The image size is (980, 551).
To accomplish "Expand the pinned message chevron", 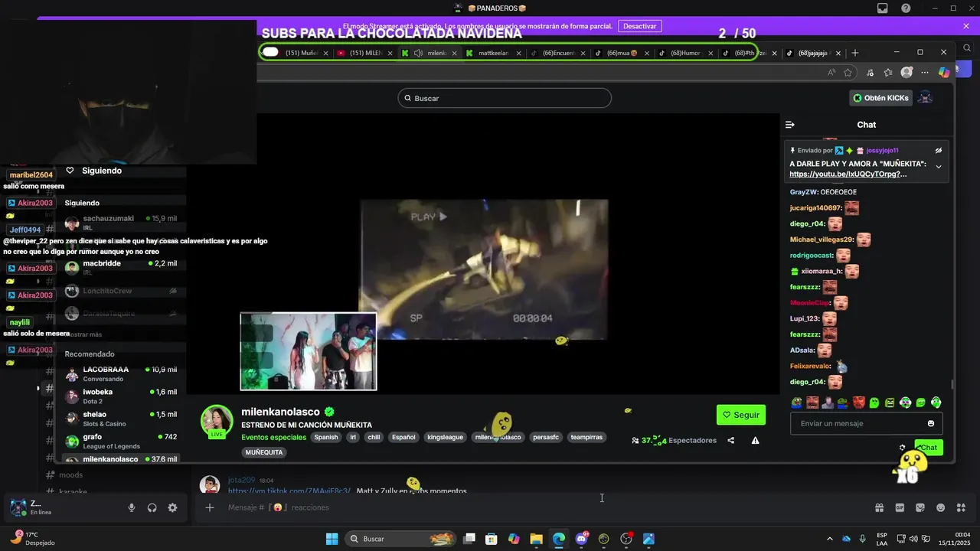I will [x=939, y=167].
